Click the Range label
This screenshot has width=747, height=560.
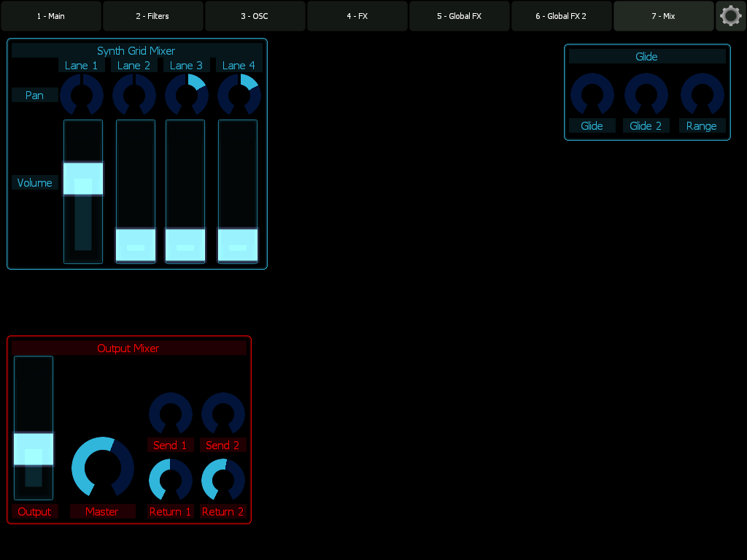703,125
